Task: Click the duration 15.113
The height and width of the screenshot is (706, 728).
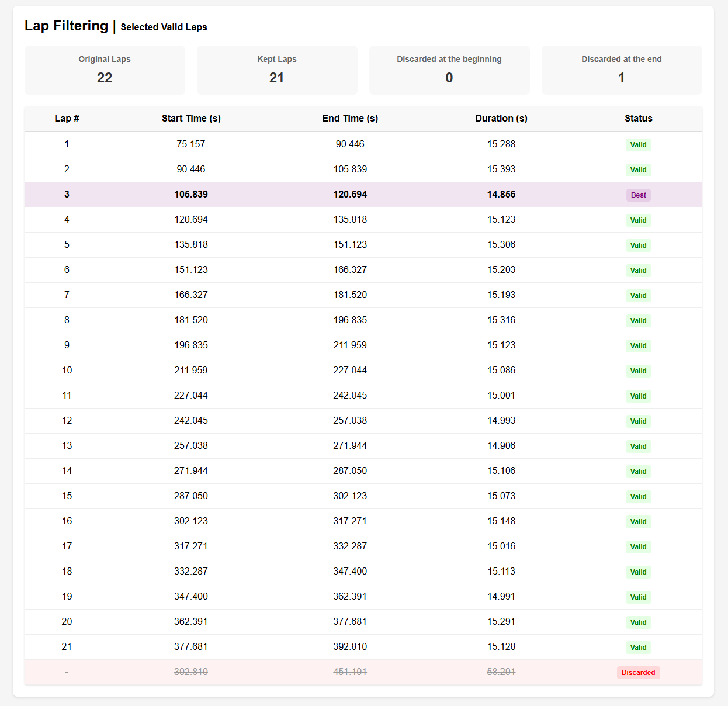Action: pos(501,572)
